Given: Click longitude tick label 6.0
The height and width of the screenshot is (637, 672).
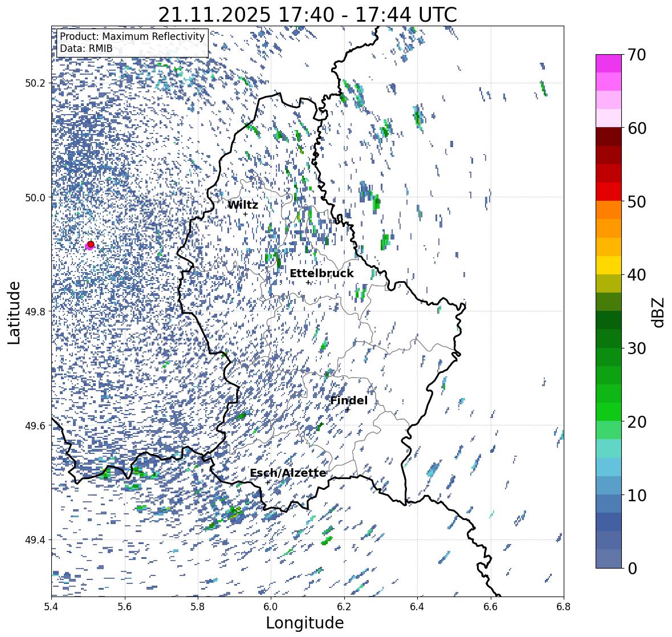Looking at the screenshot, I should (271, 607).
